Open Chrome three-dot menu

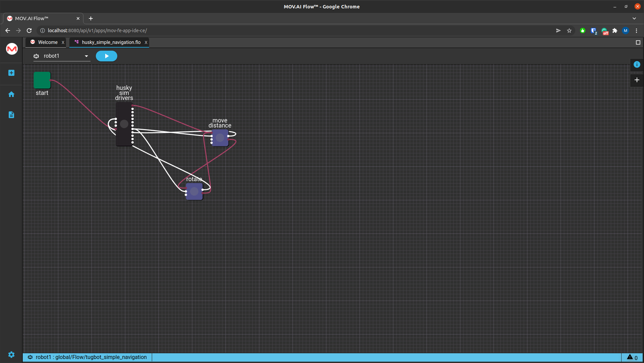tap(637, 31)
